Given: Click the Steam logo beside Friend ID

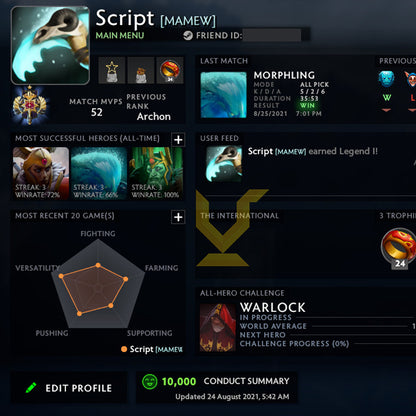Looking at the screenshot, I should pyautogui.click(x=188, y=35).
